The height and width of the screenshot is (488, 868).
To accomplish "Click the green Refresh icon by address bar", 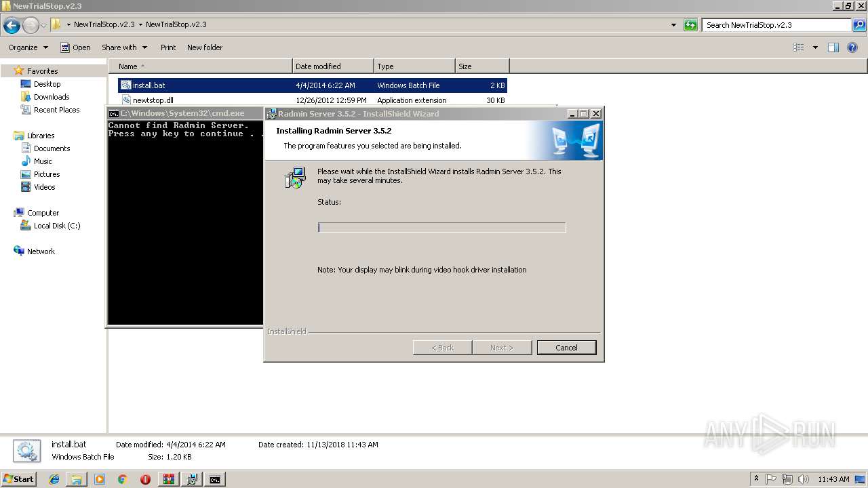I will coord(690,25).
